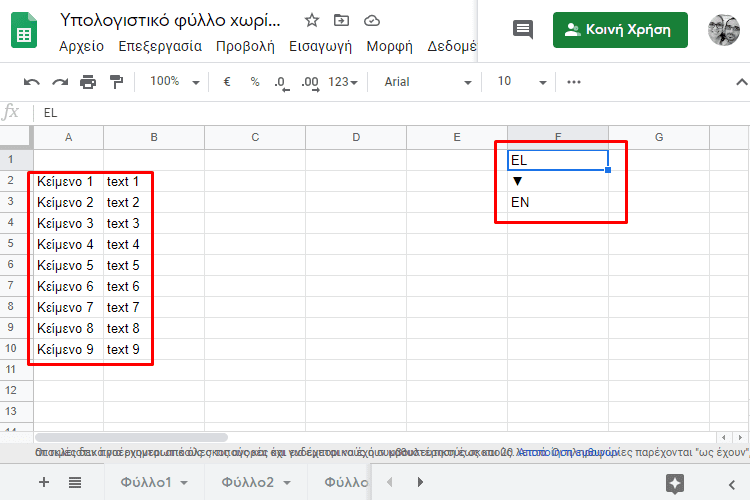Screen dimensions: 750x500
Task: Select the cell containing EL
Action: (x=558, y=160)
